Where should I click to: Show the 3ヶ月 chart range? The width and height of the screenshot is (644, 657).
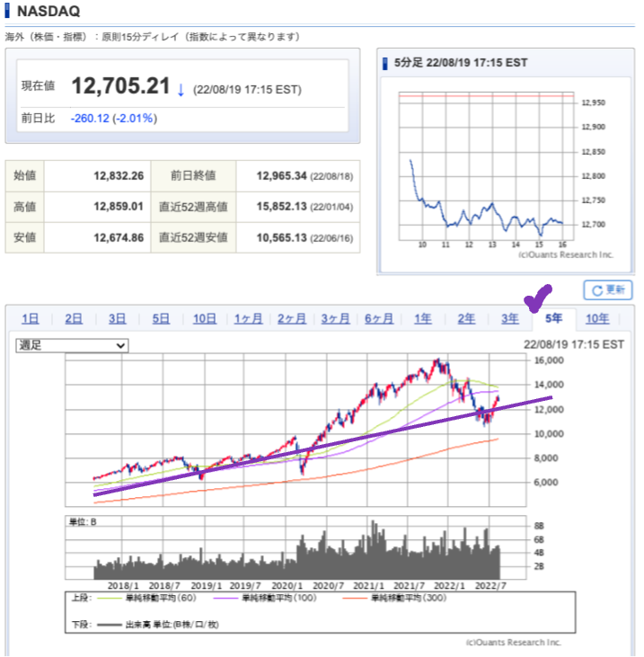pos(335,319)
